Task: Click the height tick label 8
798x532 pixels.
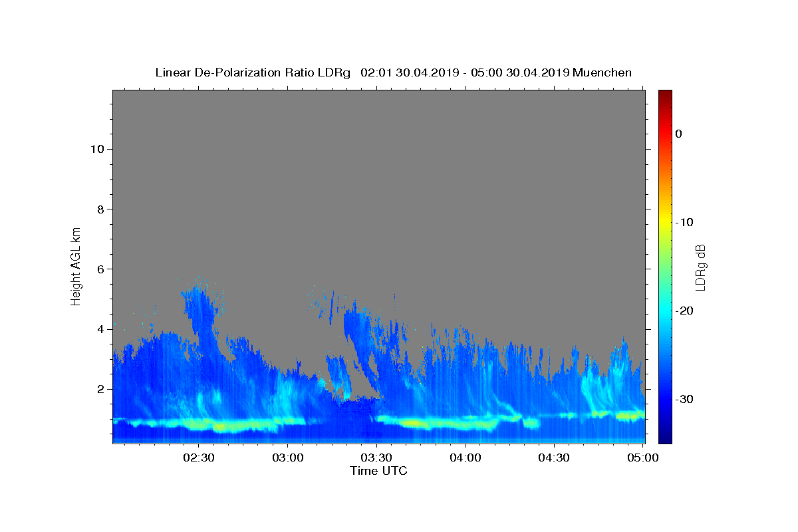Action: [100, 209]
